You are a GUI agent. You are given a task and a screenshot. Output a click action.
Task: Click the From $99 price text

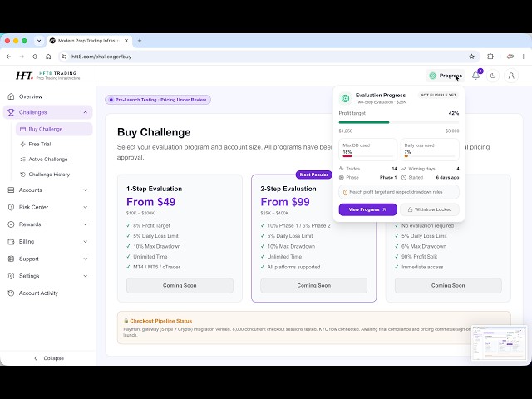(x=285, y=202)
